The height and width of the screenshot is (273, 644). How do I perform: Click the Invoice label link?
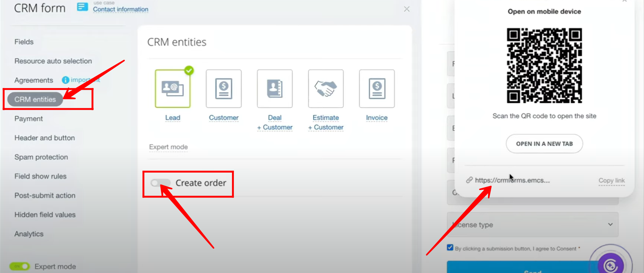[x=377, y=118]
